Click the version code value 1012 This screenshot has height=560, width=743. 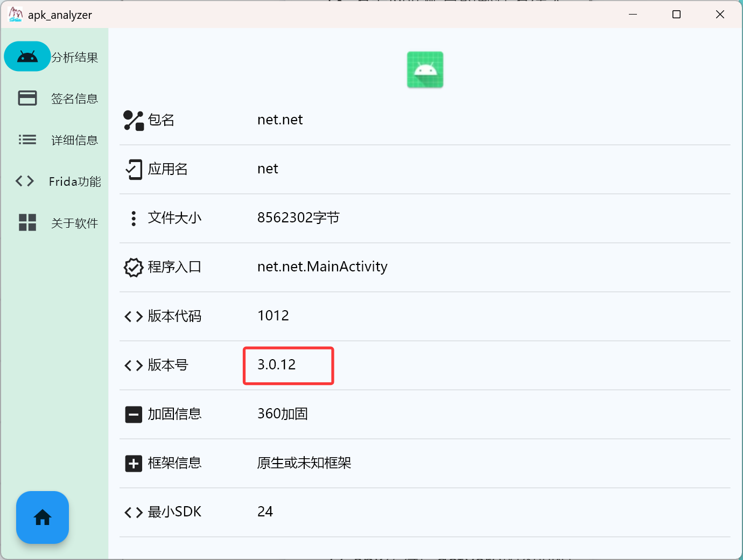273,316
